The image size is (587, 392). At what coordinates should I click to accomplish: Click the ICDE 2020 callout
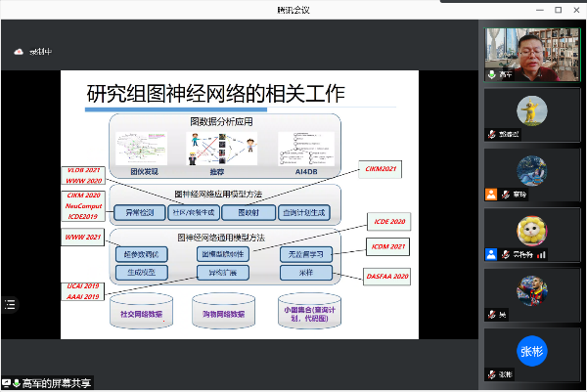click(x=389, y=222)
